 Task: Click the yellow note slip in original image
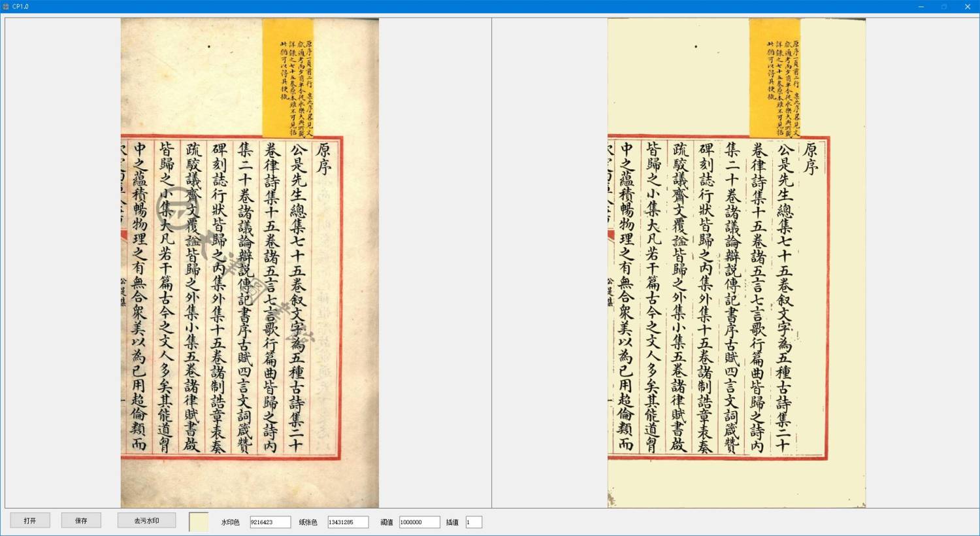287,78
